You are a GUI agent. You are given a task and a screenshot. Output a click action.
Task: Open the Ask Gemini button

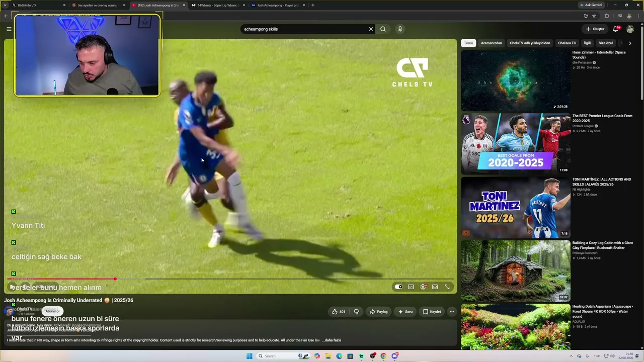click(x=591, y=5)
